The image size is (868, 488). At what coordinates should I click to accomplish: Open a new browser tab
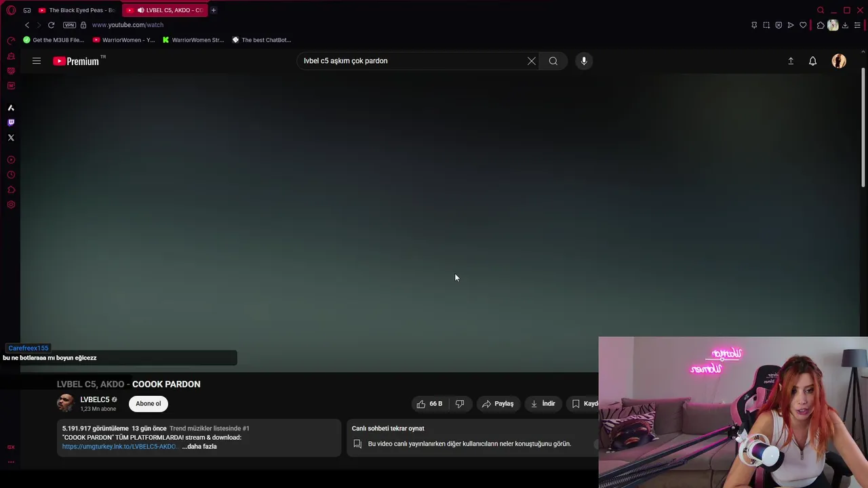point(214,10)
